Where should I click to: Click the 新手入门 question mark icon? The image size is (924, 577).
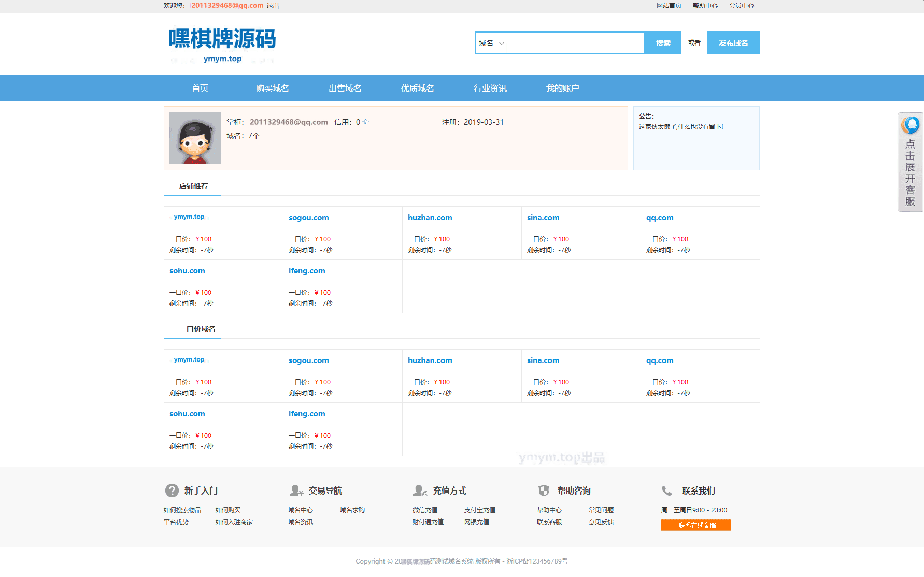pyautogui.click(x=172, y=491)
